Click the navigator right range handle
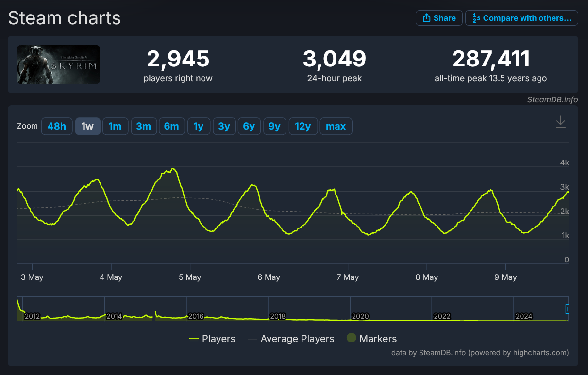The height and width of the screenshot is (375, 588). coord(568,309)
